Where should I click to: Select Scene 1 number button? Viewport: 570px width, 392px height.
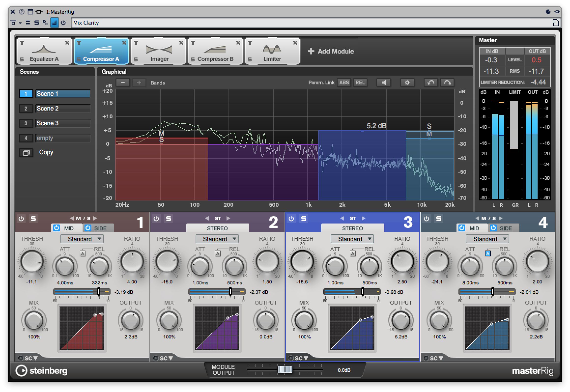point(26,94)
